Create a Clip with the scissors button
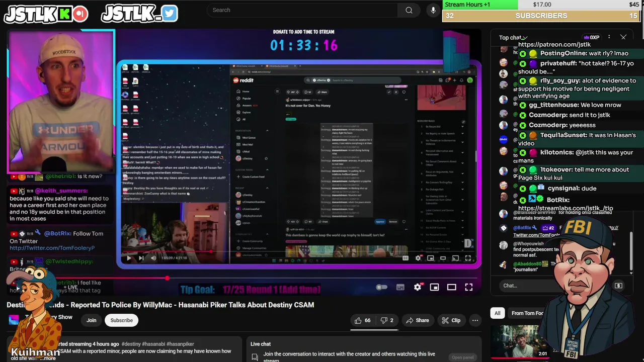 451,320
